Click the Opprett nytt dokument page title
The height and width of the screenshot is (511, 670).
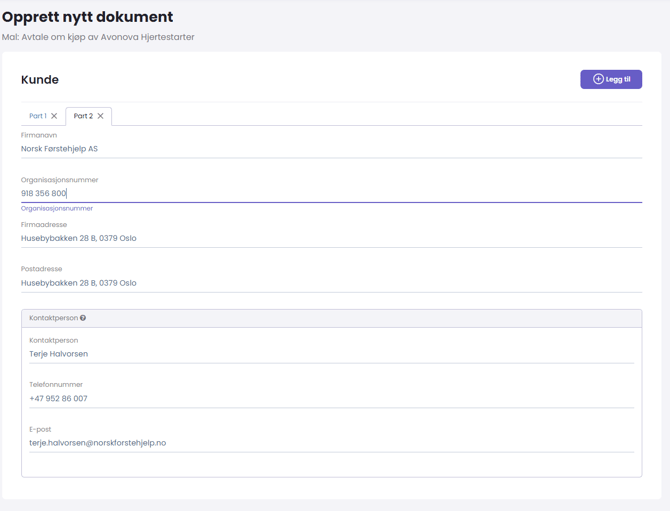pos(87,17)
